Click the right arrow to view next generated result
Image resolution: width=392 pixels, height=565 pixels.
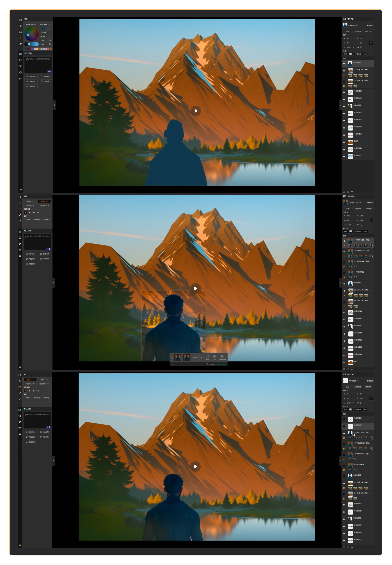pos(201,357)
